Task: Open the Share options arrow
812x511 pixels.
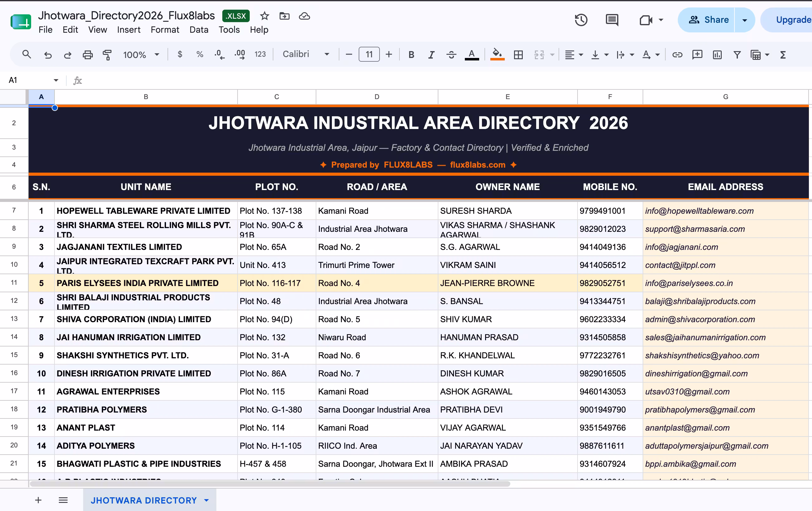Action: [x=744, y=20]
